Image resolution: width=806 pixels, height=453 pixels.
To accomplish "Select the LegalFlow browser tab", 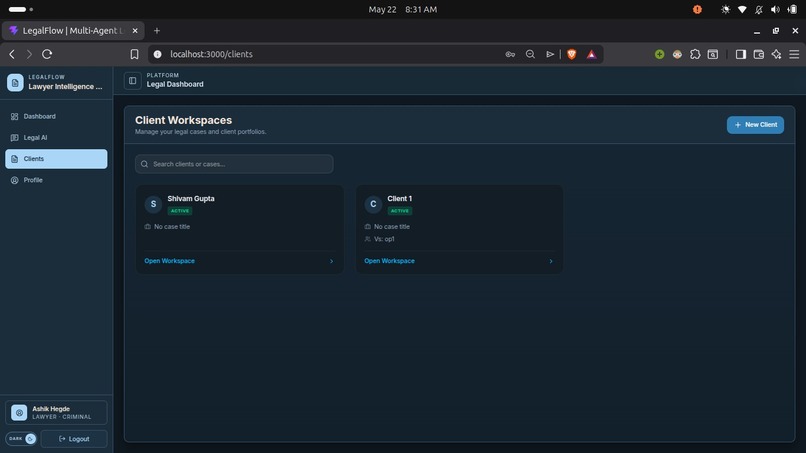I will click(73, 31).
